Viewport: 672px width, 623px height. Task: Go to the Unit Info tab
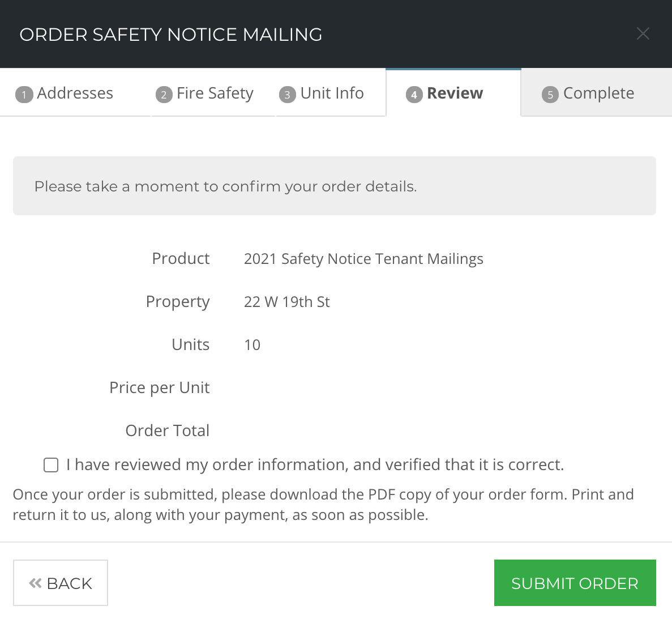point(331,93)
